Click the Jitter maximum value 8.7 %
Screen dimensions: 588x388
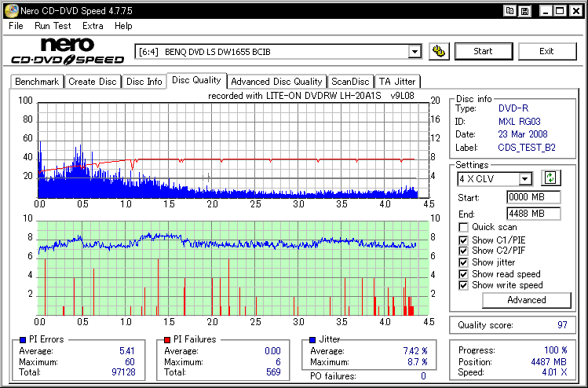[418, 362]
